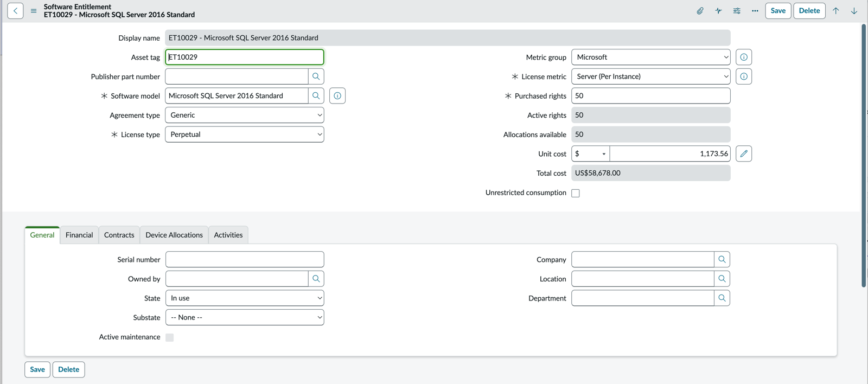The image size is (868, 384).
Task: Open Agreement type dropdown
Action: 245,115
